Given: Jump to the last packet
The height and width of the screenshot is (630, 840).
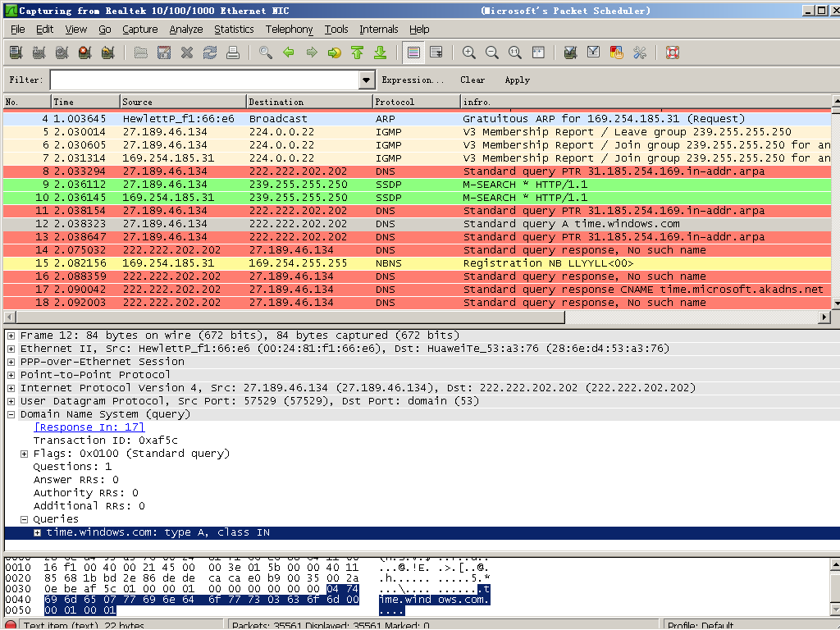Looking at the screenshot, I should click(381, 52).
